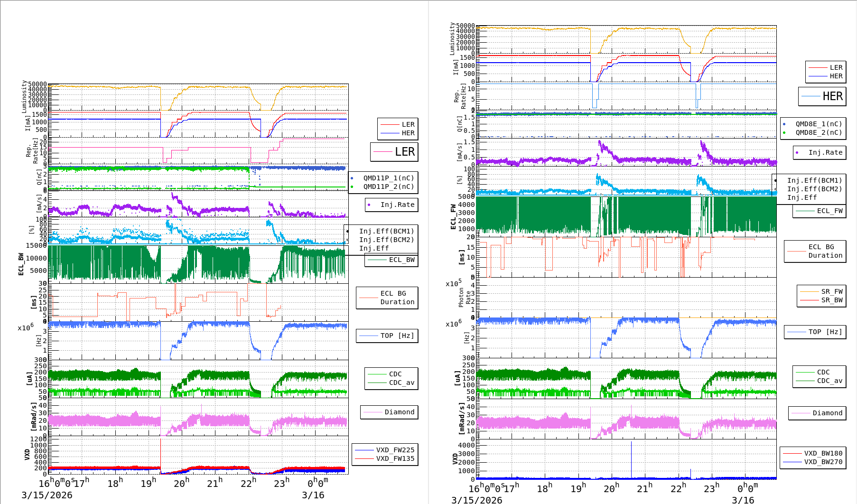The width and height of the screenshot is (857, 504).
Task: Click the SR_FW orange line legend
Action: pos(831,291)
